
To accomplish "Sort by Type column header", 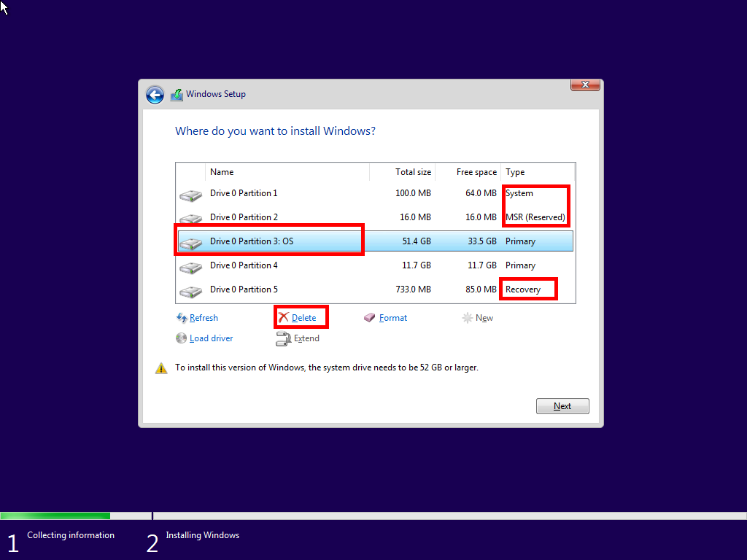I will [x=538, y=172].
